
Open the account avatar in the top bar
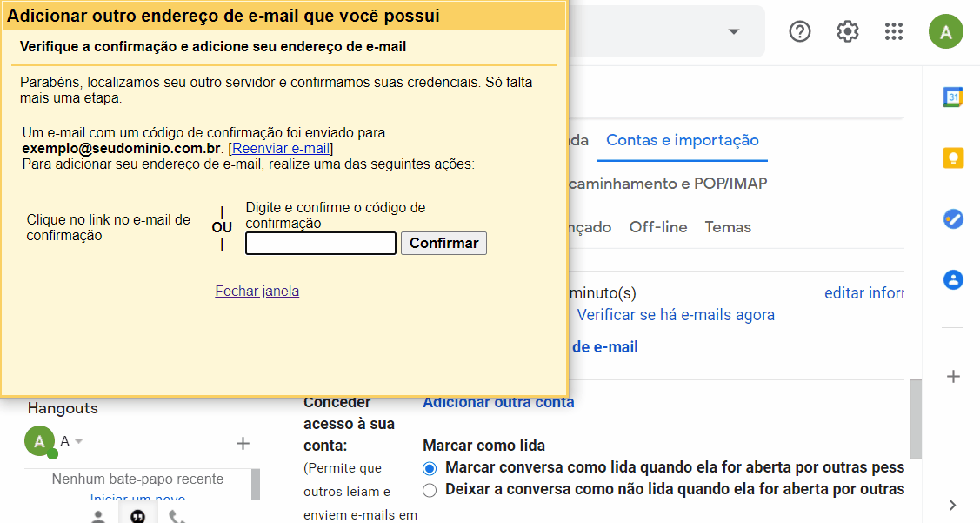[x=945, y=31]
